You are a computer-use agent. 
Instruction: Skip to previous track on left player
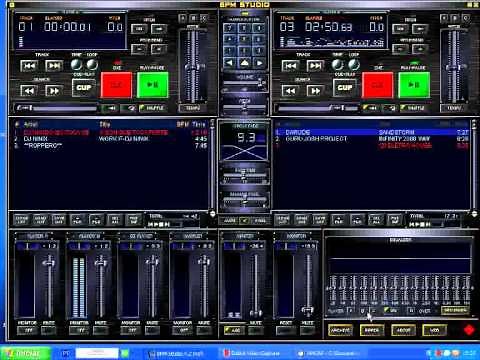coord(29,66)
